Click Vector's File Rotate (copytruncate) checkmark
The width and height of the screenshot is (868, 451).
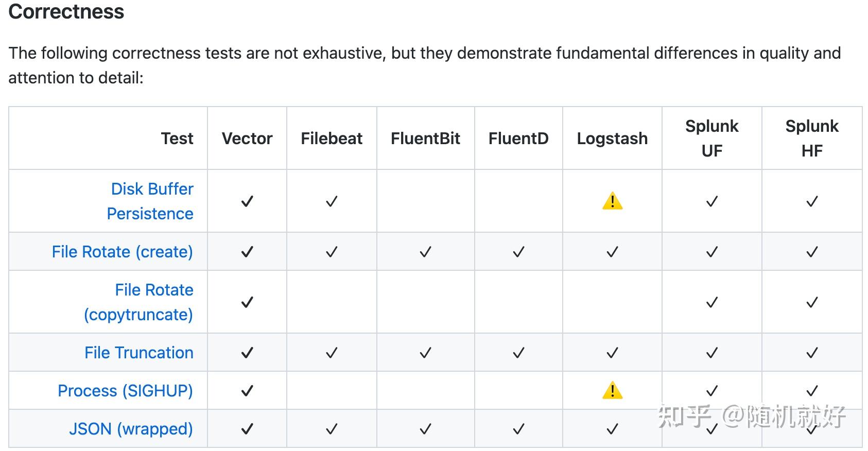click(247, 302)
